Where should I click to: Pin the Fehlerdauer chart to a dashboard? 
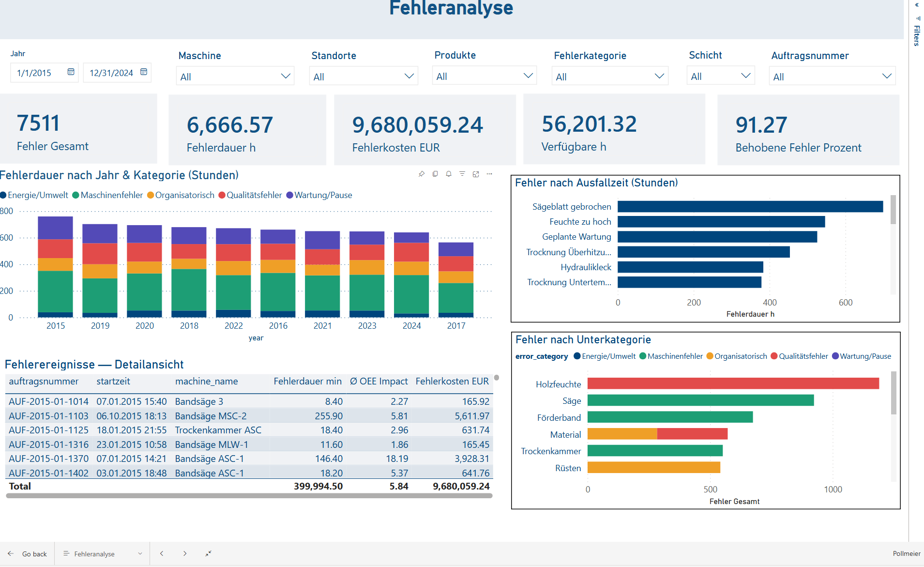tap(421, 174)
